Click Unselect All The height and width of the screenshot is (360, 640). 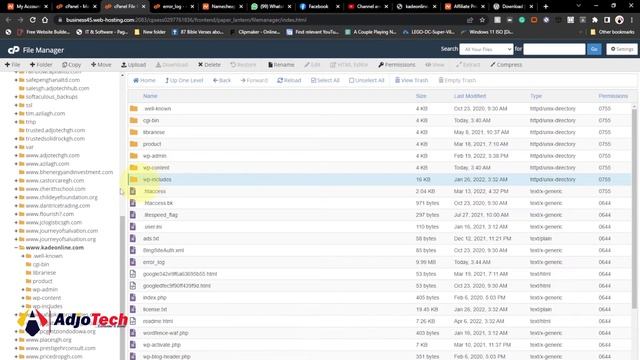click(367, 80)
